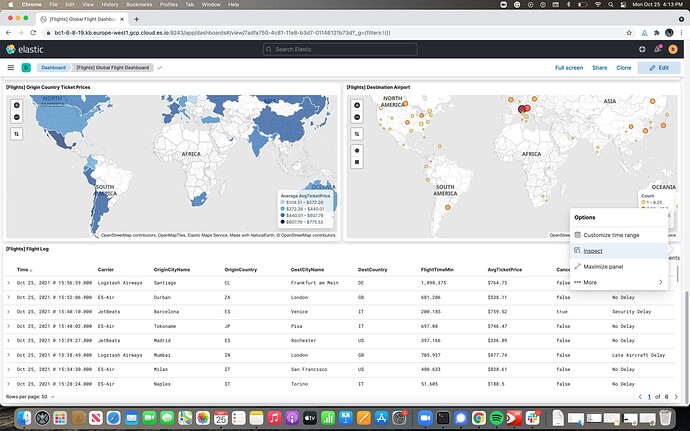Open the History menu in menu bar
Image resolution: width=690 pixels, height=431 pixels.
click(110, 4)
